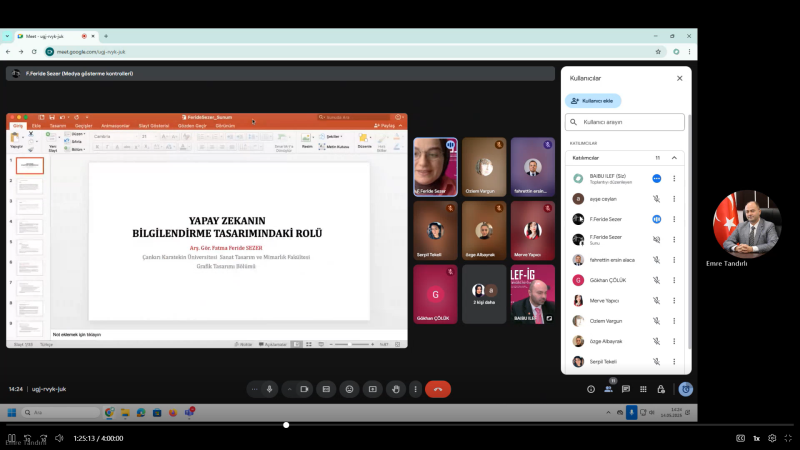Open the emoji reactions button
Screen dimensions: 800x450
pos(349,389)
